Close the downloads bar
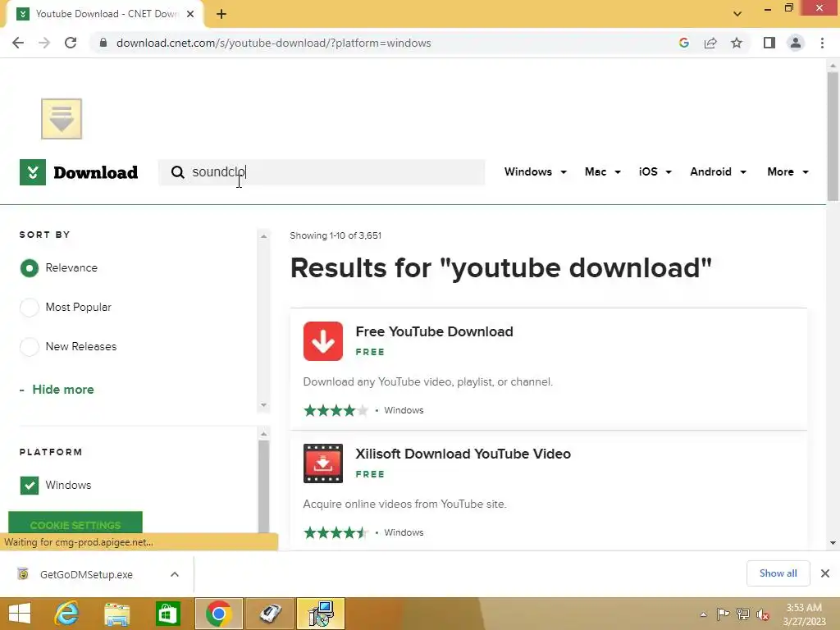The width and height of the screenshot is (840, 630). (x=825, y=573)
